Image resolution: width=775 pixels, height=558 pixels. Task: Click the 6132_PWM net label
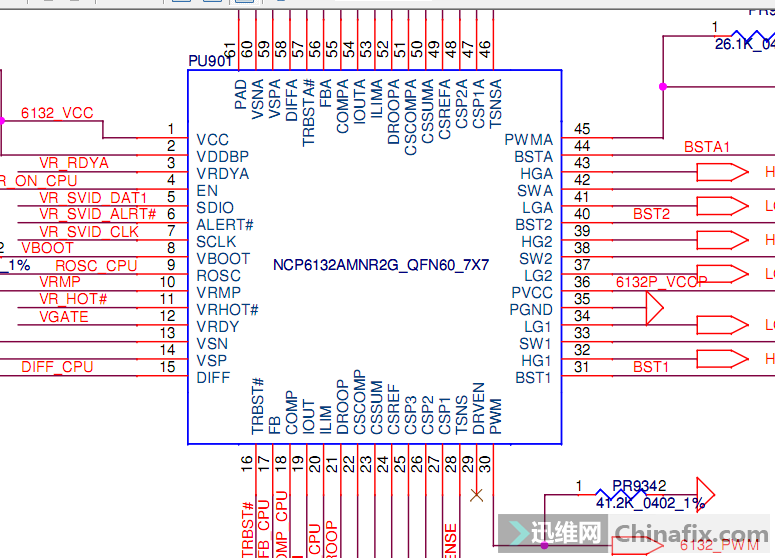point(719,545)
